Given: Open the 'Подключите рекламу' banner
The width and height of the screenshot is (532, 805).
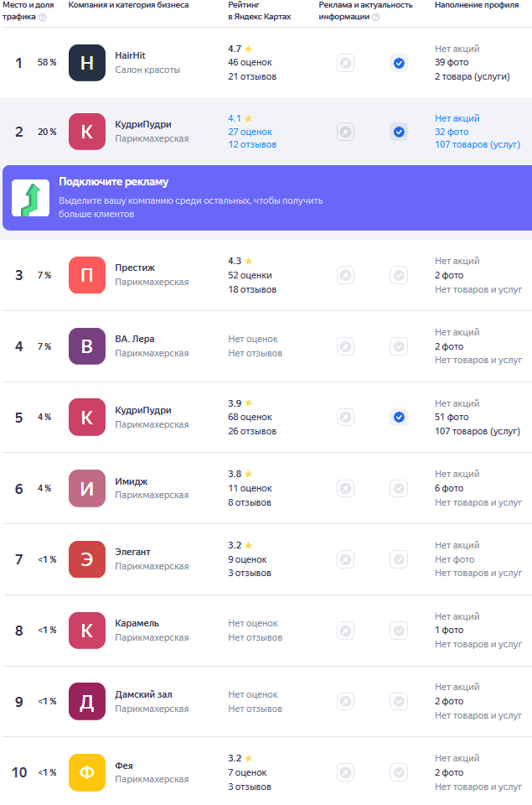Looking at the screenshot, I should coord(266,198).
